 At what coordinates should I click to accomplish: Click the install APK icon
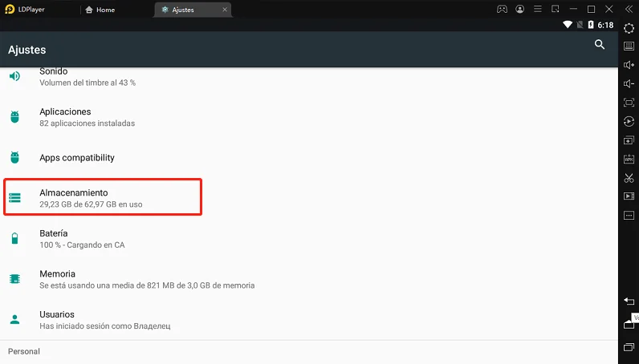pos(629,160)
